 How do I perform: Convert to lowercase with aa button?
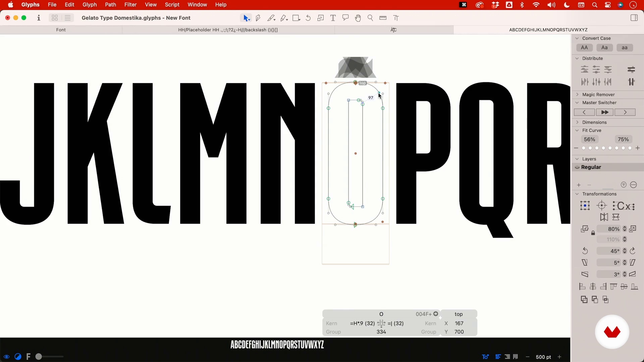pyautogui.click(x=625, y=48)
